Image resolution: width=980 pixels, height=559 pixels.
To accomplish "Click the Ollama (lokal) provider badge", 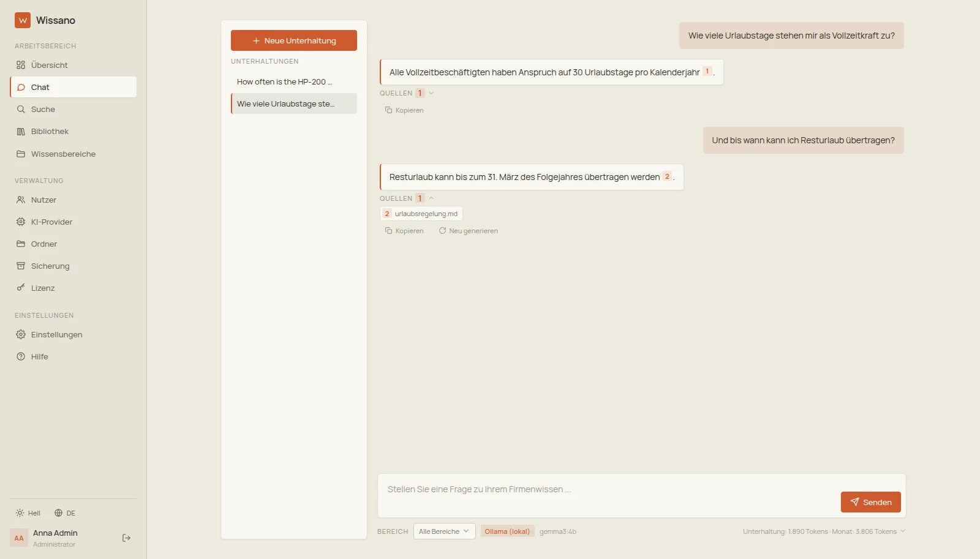I will [x=507, y=531].
